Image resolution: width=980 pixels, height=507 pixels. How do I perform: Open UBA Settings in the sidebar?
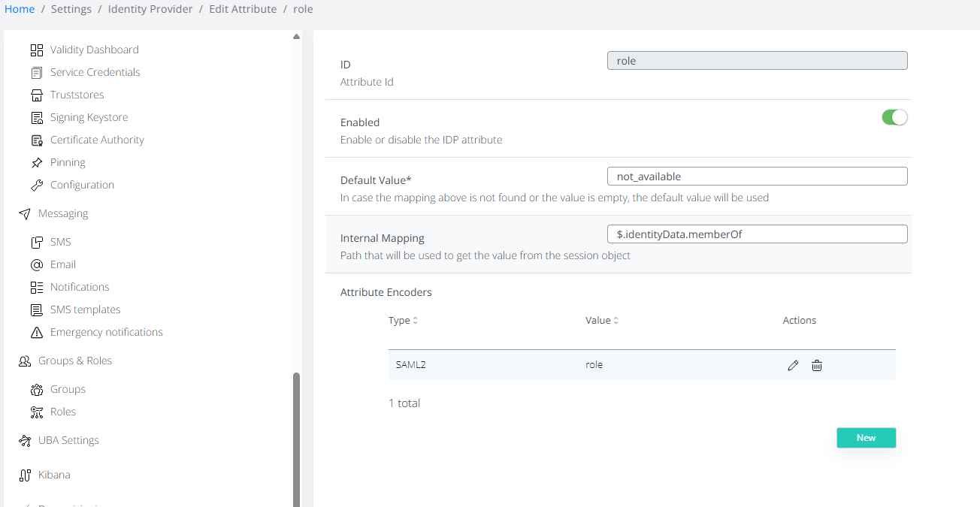[x=68, y=440]
